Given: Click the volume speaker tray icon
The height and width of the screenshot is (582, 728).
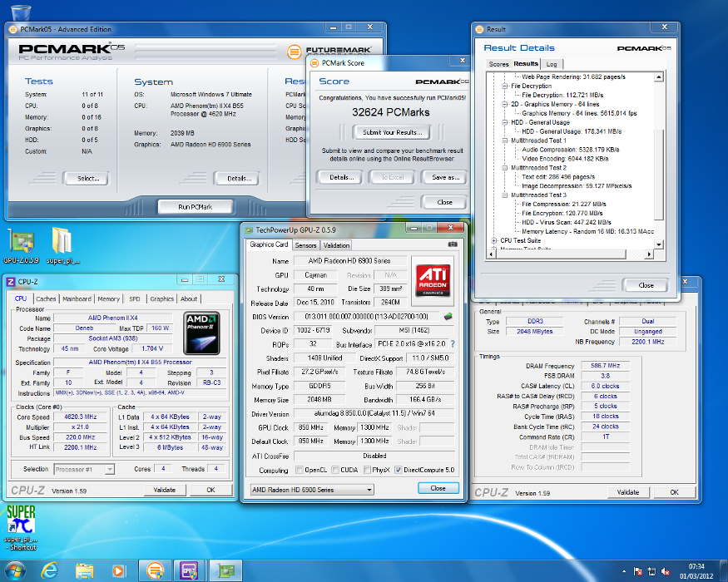Looking at the screenshot, I should tap(666, 571).
